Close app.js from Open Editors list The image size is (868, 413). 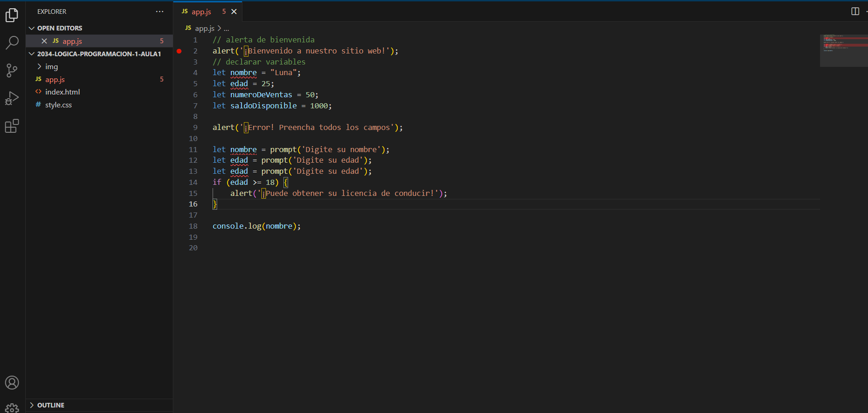point(44,41)
